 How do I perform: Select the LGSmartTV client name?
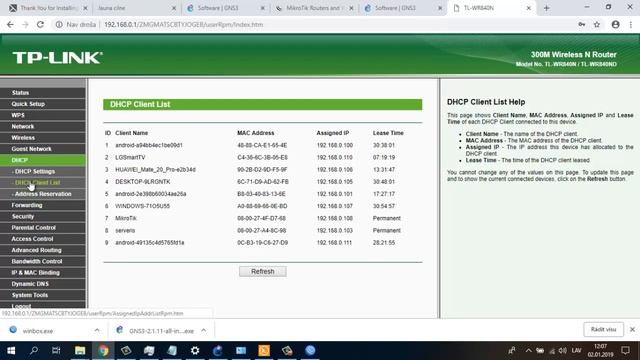(130, 157)
